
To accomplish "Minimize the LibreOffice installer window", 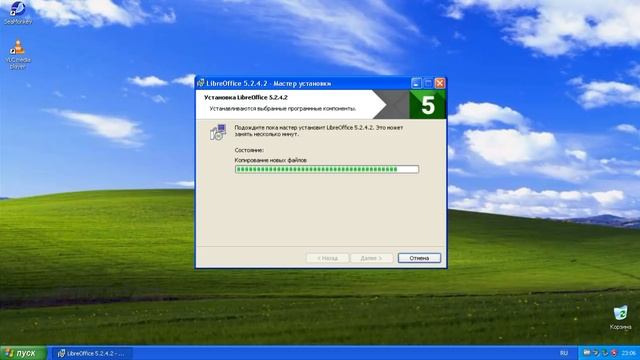I will coord(416,83).
